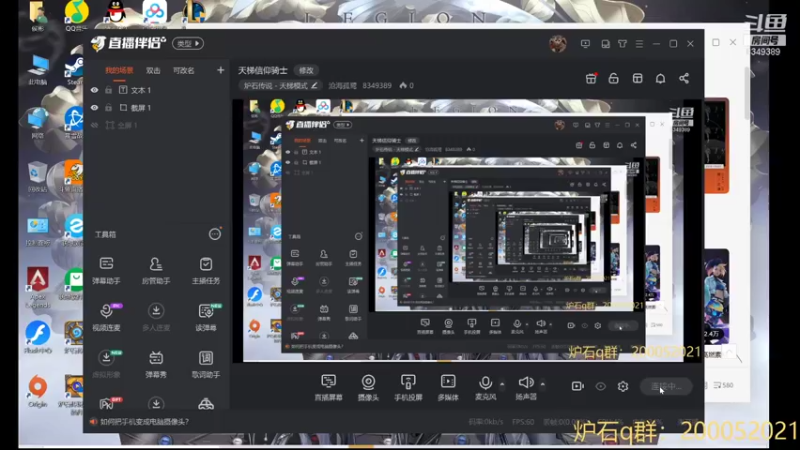This screenshot has height=450, width=800.
Task: Open the Apex Legends desktop shortcut
Action: pyautogui.click(x=38, y=287)
